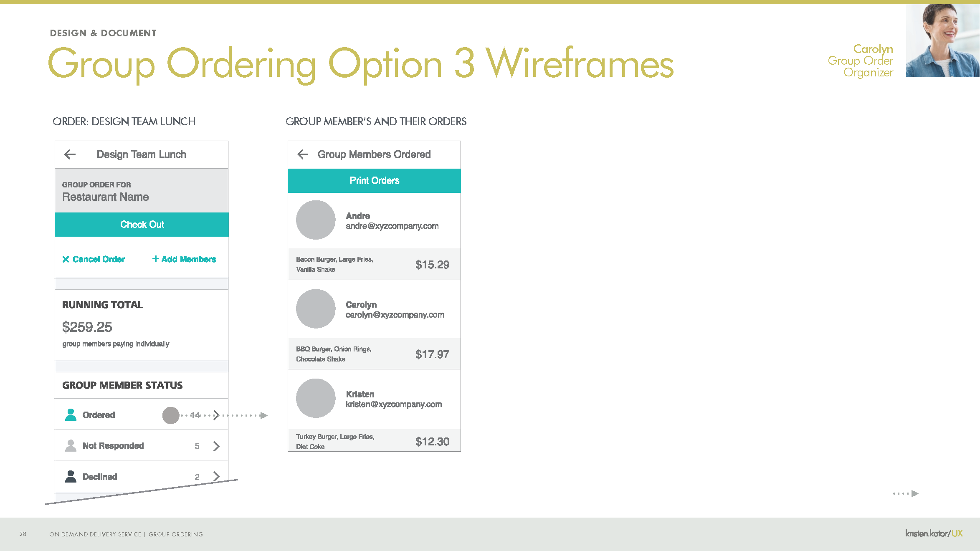Expand the Declined members chevron
Screen dimensions: 980x551
click(217, 476)
